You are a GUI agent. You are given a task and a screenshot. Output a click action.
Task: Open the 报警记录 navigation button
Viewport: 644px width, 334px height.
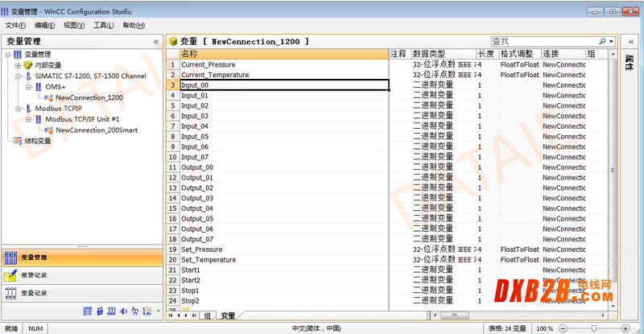tap(82, 275)
